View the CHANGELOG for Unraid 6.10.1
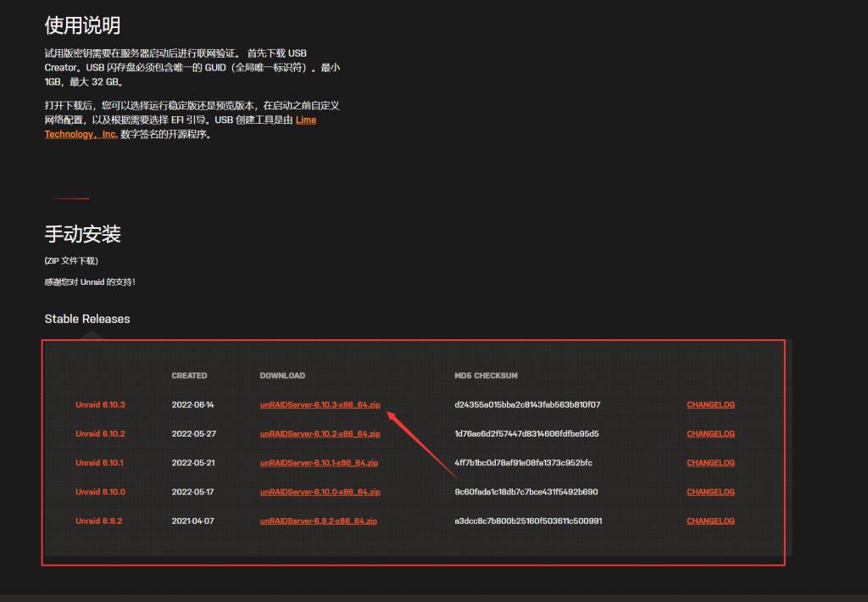The width and height of the screenshot is (868, 602). click(711, 463)
